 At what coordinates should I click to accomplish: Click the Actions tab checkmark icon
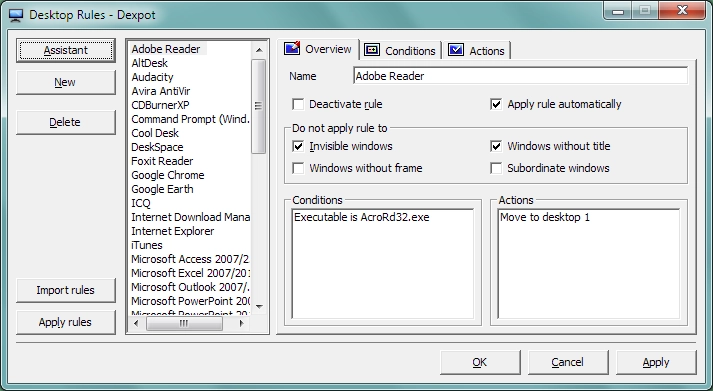[456, 50]
